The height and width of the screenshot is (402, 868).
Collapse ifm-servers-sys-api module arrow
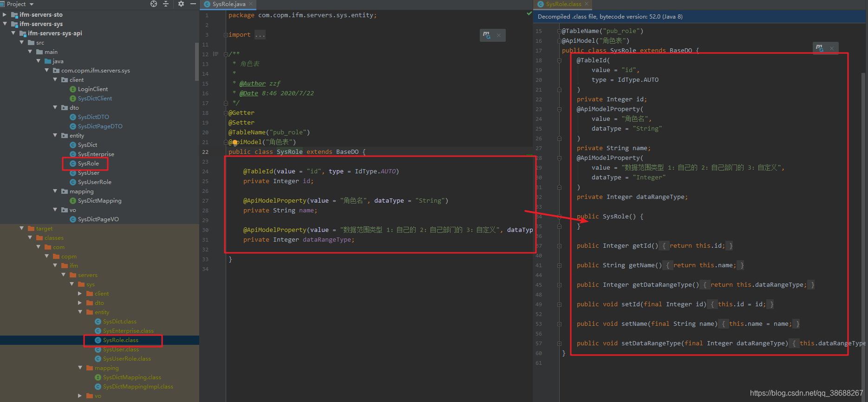(13, 33)
